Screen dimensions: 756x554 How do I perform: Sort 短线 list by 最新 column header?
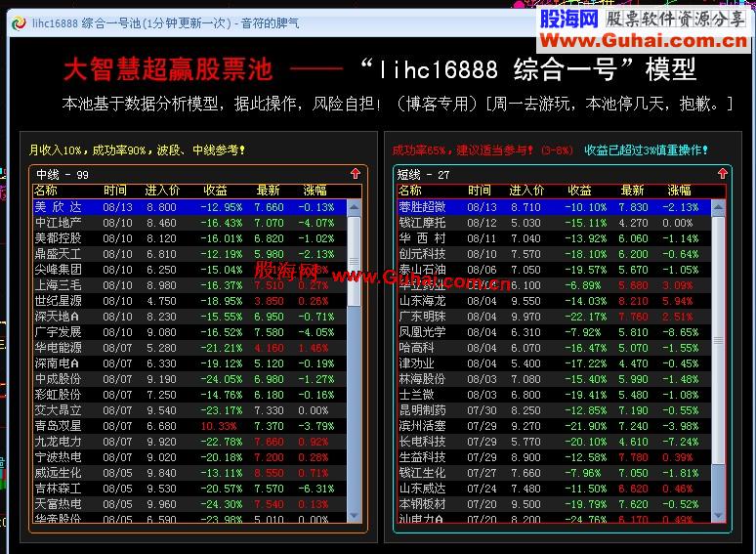point(633,191)
